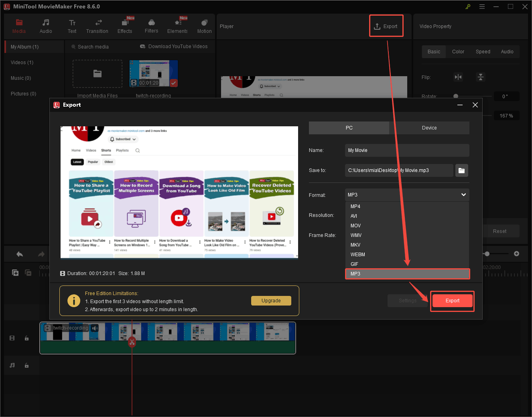Click the horizontal flip icon
The image size is (532, 417).
pyautogui.click(x=458, y=77)
